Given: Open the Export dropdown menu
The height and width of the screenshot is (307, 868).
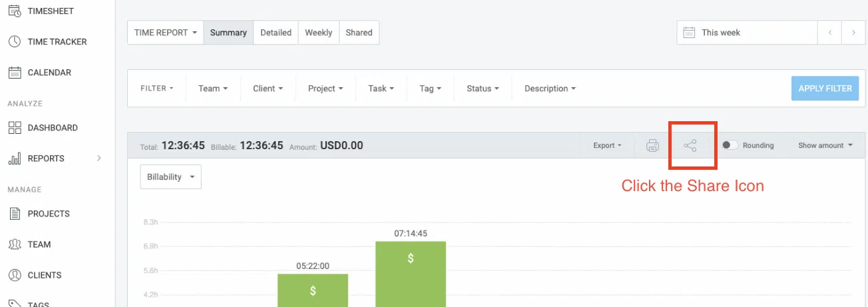Looking at the screenshot, I should [x=607, y=145].
